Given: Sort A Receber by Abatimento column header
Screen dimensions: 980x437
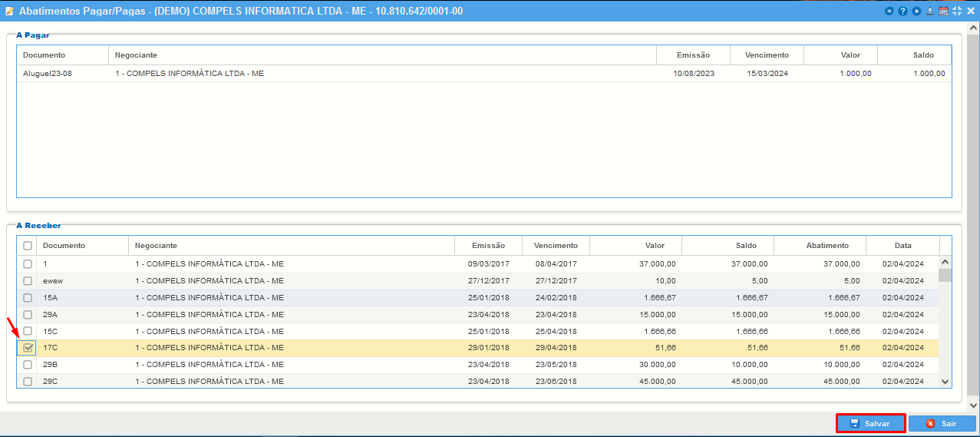Looking at the screenshot, I should click(x=820, y=246).
